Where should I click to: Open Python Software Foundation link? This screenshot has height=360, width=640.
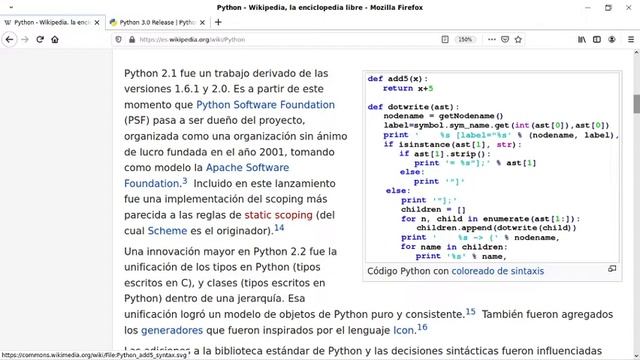pos(265,105)
